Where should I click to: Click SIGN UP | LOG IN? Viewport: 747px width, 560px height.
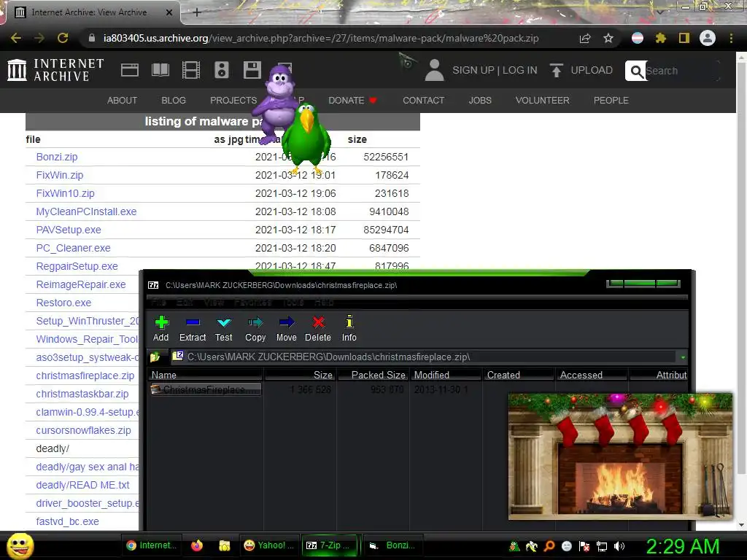pyautogui.click(x=495, y=71)
